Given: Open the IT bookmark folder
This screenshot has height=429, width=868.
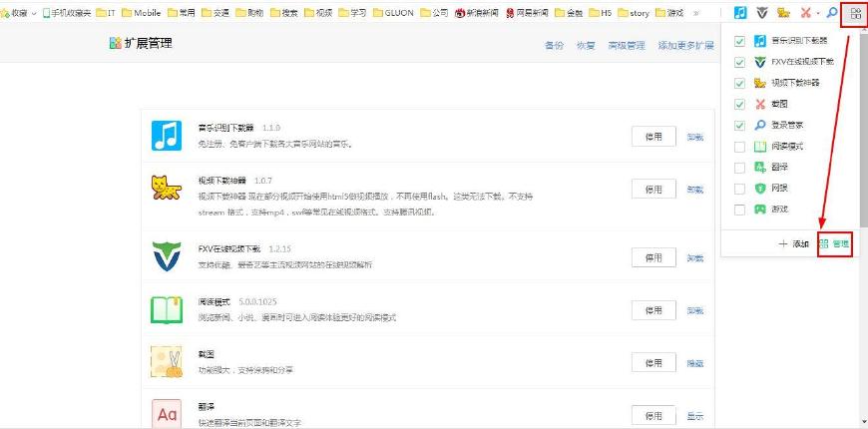Looking at the screenshot, I should (x=106, y=13).
